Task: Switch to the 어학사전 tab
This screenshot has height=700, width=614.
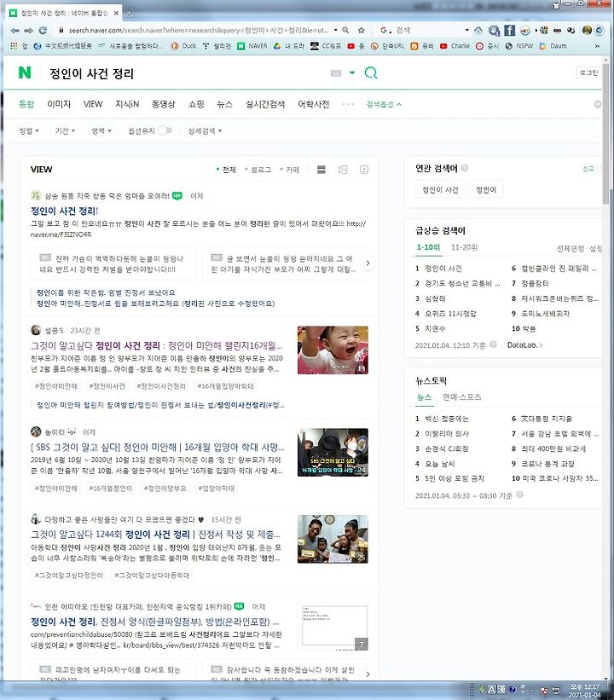Action: (x=314, y=104)
